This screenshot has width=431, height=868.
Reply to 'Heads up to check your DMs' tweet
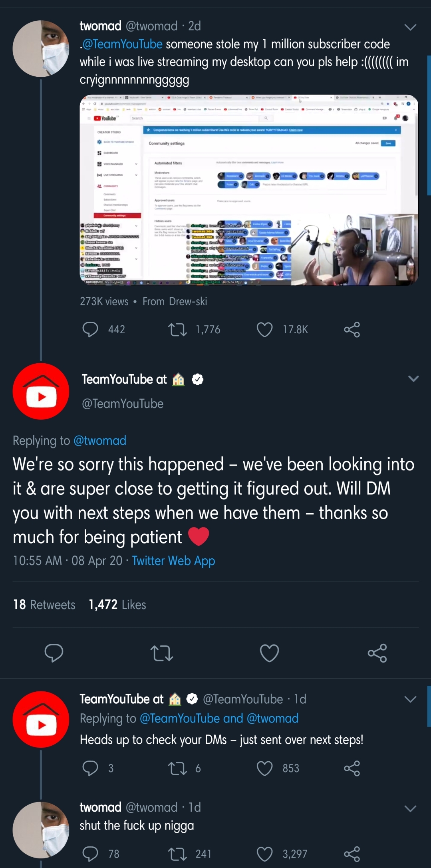(90, 768)
